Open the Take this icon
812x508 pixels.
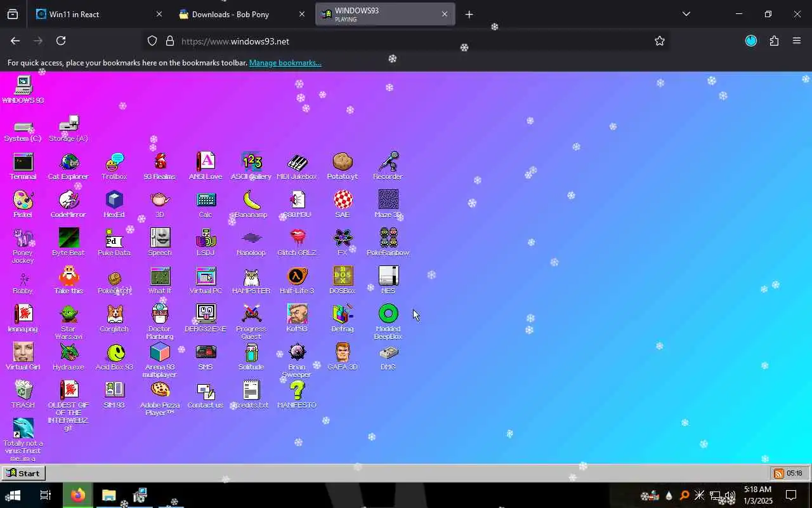coord(69,281)
